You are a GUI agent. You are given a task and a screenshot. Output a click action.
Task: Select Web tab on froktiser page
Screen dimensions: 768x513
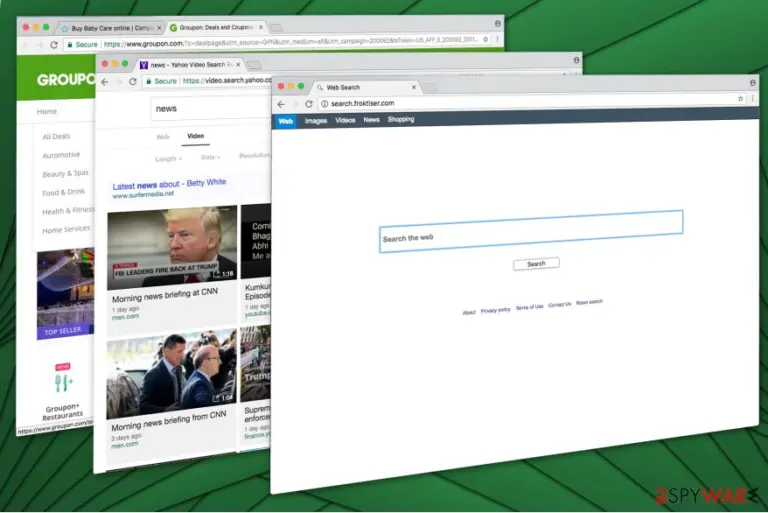pos(286,121)
